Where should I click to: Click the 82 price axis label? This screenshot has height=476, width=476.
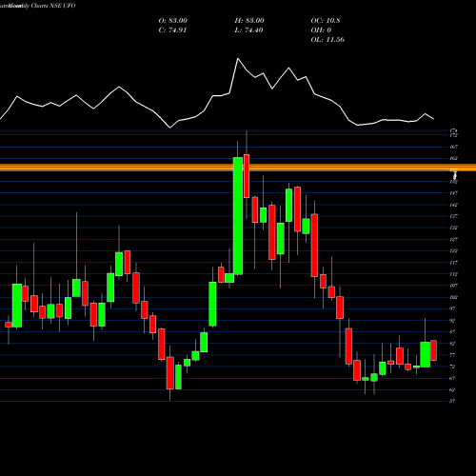click(453, 344)
